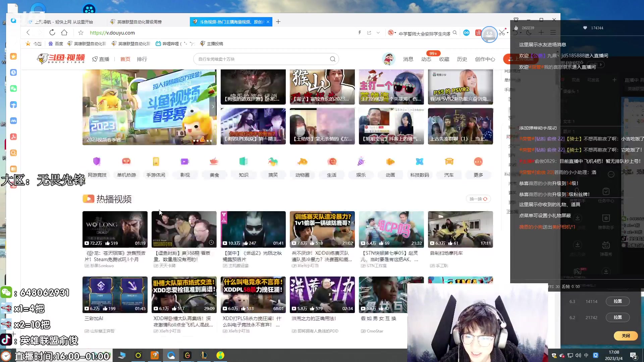The height and width of the screenshot is (362, 644).
Task: Open the red 译 translate extension
Action: click(x=478, y=33)
